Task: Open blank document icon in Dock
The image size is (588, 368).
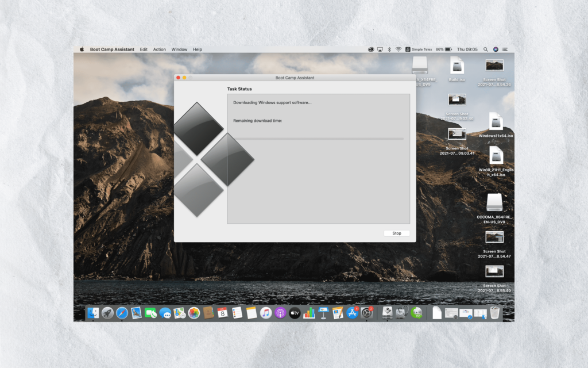Action: pyautogui.click(x=436, y=313)
